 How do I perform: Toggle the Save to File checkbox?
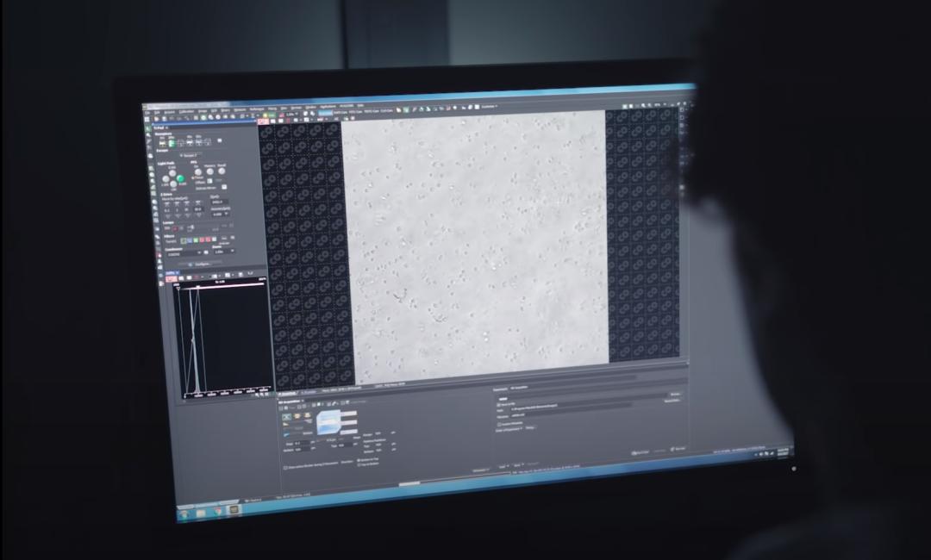coord(499,405)
